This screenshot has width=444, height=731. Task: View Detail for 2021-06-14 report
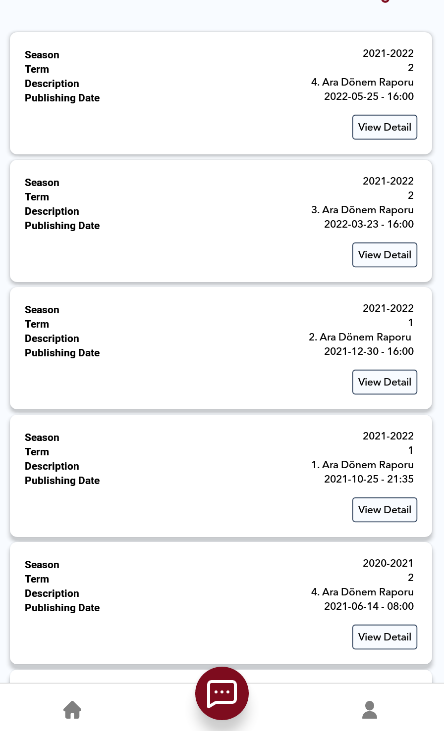point(384,637)
